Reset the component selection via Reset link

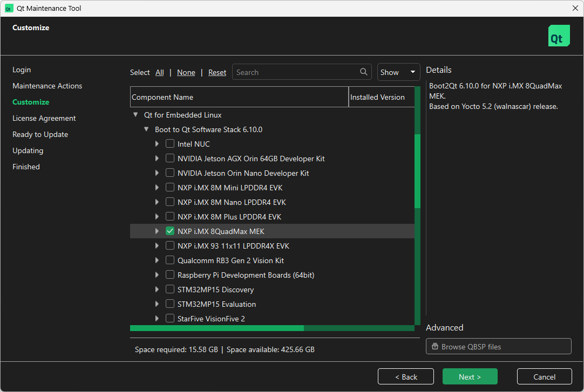pos(217,72)
